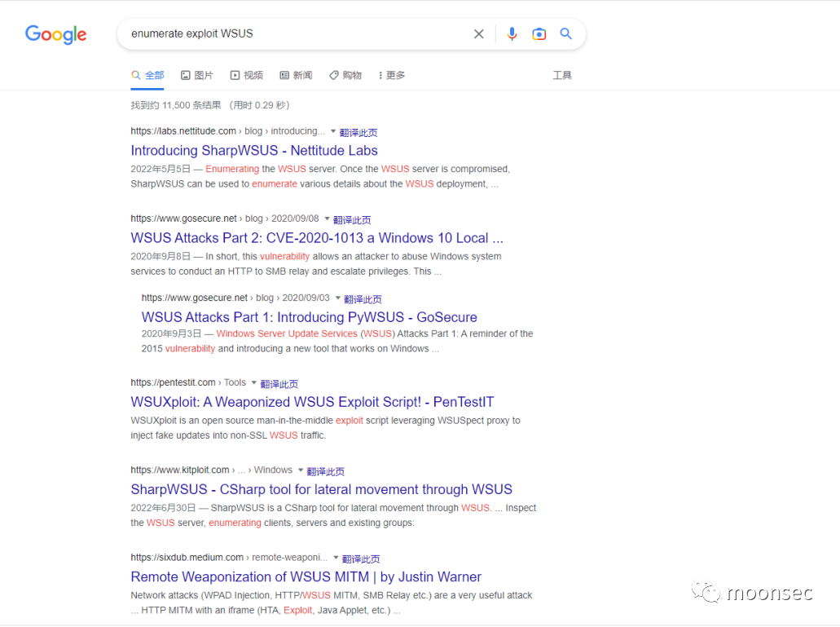840x627 pixels.
Task: Open 'WSUS Attacks Part 2: CVE-2020-1013' result
Action: coord(317,238)
